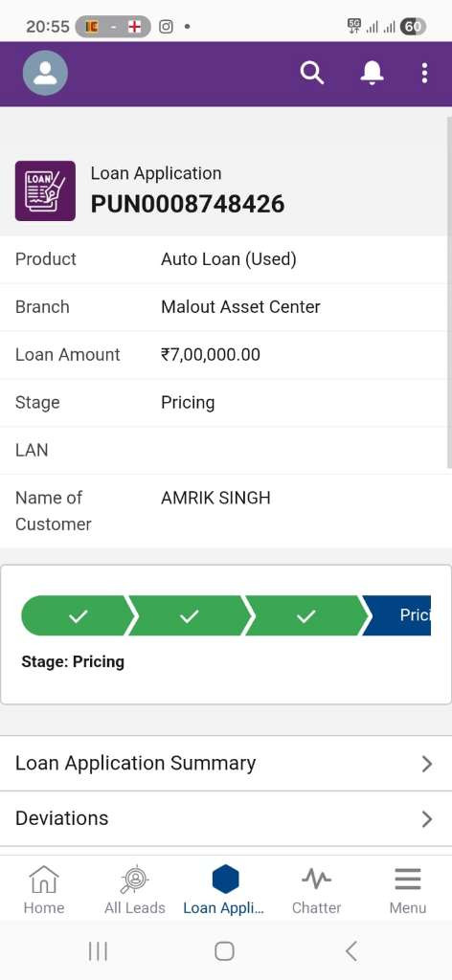452x980 pixels.
Task: Tap the search magnifier icon
Action: point(311,73)
